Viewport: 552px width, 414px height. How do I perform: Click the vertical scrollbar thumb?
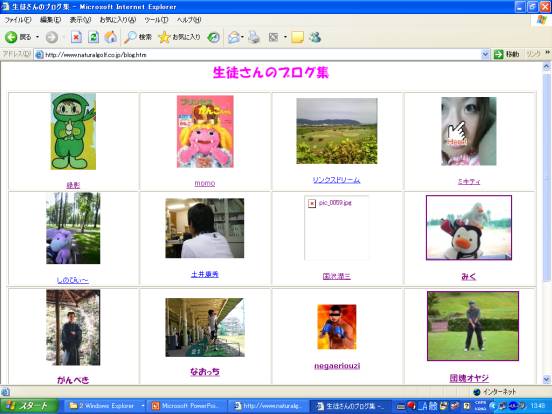pyautogui.click(x=547, y=177)
